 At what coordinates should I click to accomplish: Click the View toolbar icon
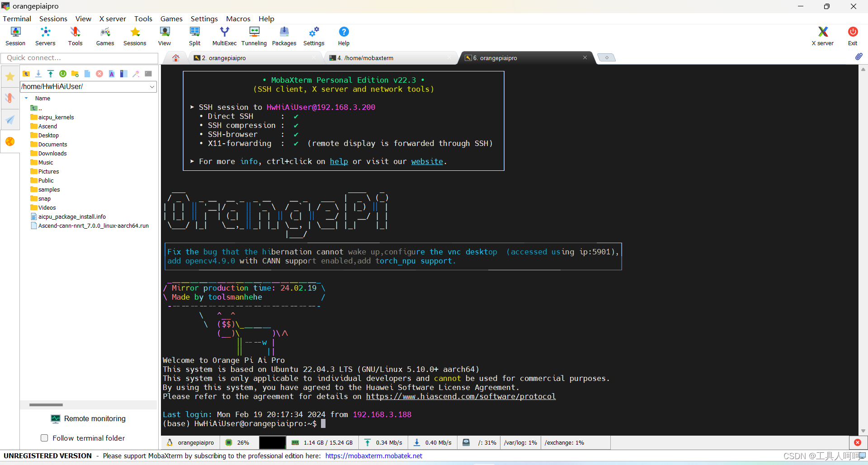(165, 36)
